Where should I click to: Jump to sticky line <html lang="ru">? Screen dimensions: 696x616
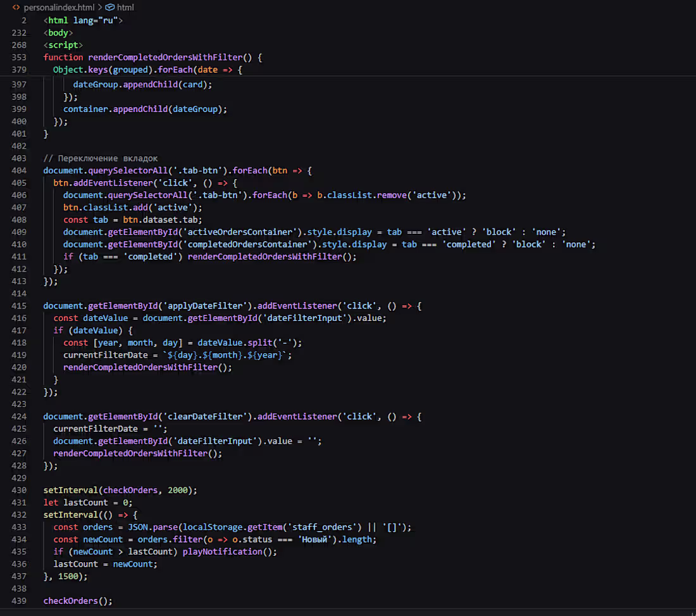[82, 20]
